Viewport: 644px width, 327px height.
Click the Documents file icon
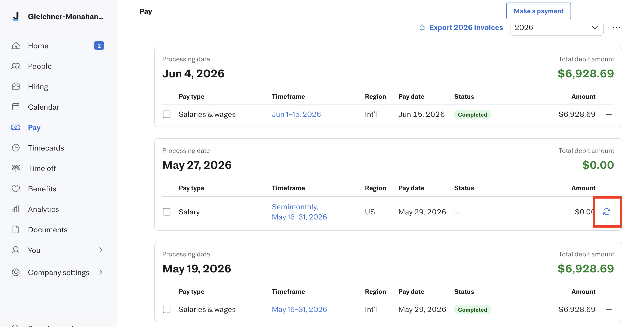click(x=16, y=230)
